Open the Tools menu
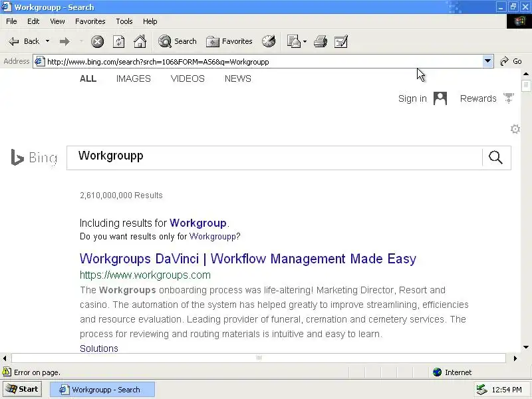This screenshot has width=532, height=399. [124, 21]
